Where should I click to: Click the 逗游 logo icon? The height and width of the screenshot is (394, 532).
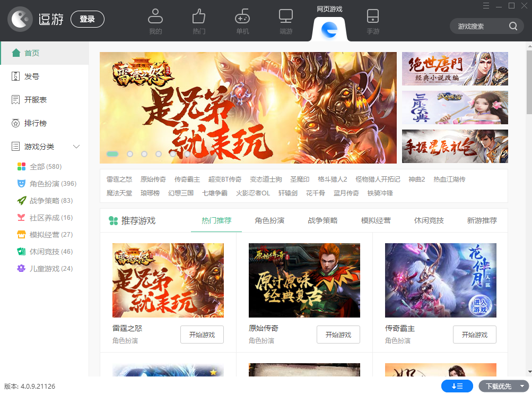coord(20,20)
